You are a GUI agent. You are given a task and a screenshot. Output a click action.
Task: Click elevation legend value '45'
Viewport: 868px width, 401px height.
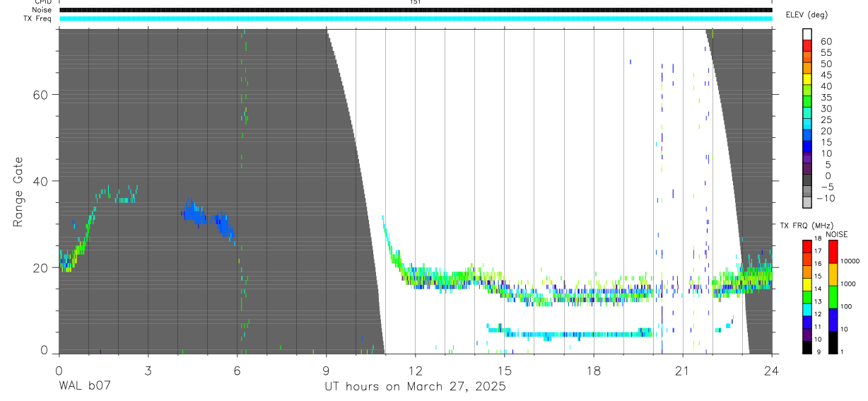point(826,75)
